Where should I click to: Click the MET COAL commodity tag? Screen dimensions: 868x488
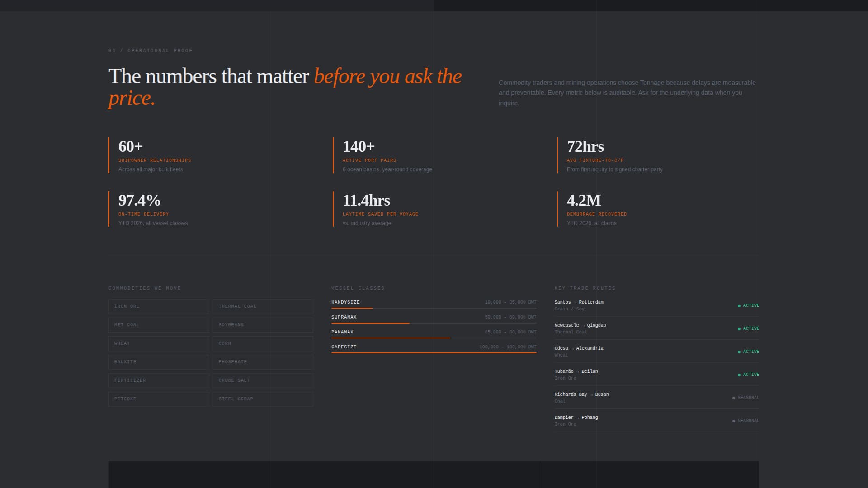tap(159, 325)
